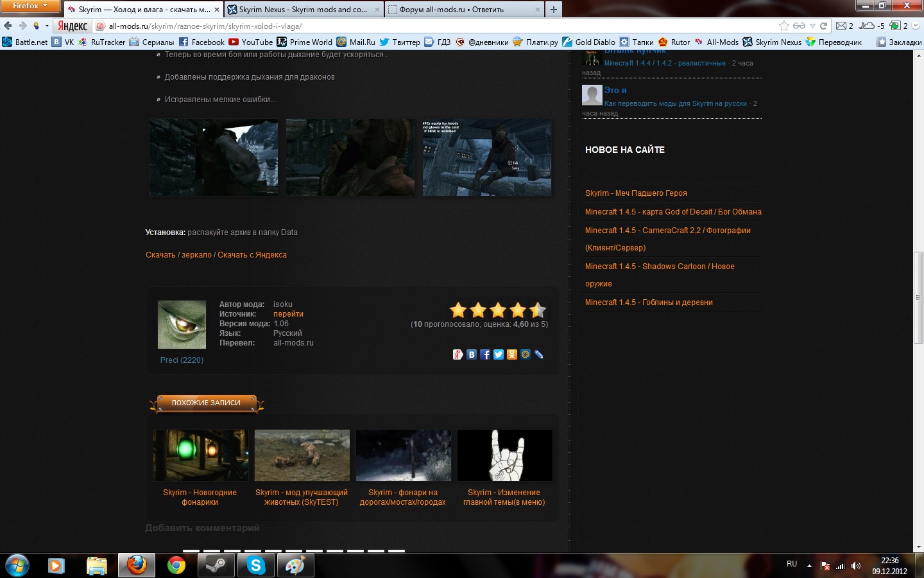This screenshot has width=924, height=578.
Task: Rate the mod with the first star
Action: pyautogui.click(x=458, y=311)
